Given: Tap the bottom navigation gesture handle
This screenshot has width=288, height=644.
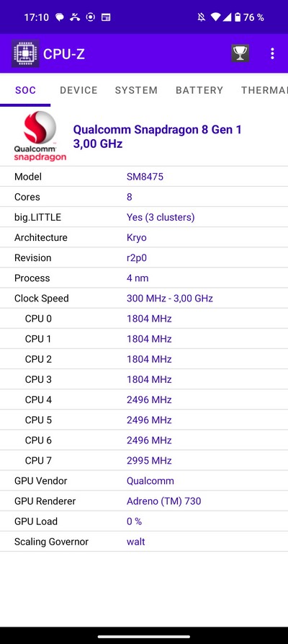Looking at the screenshot, I should click(x=144, y=637).
